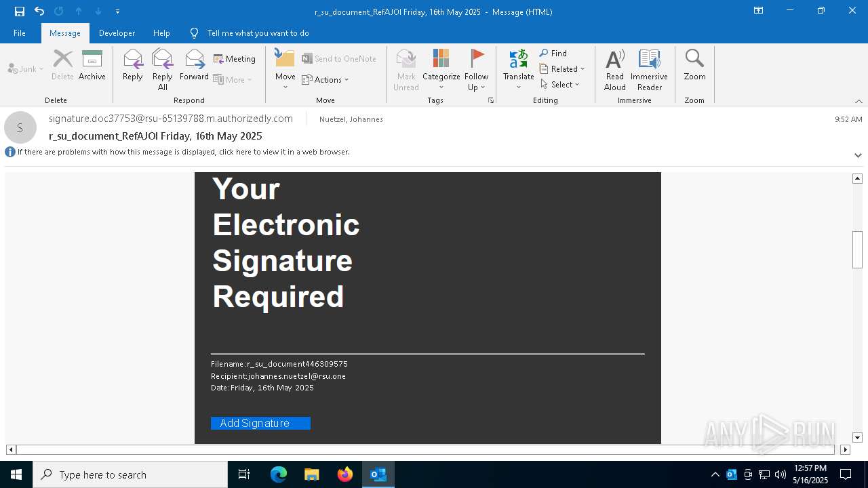This screenshot has width=868, height=488.
Task: Click the Windows Start button
Action: tap(16, 474)
